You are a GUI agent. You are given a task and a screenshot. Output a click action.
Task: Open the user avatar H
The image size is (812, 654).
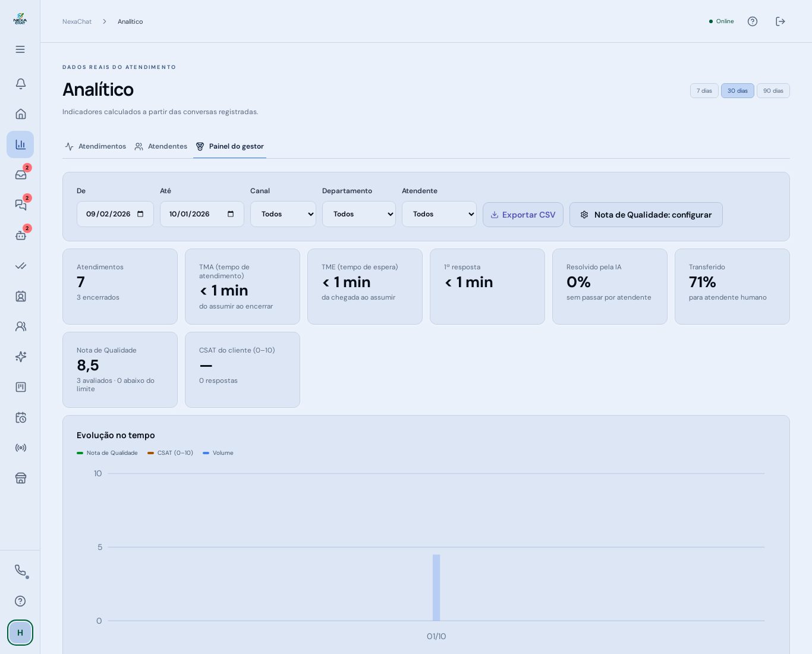(x=20, y=633)
